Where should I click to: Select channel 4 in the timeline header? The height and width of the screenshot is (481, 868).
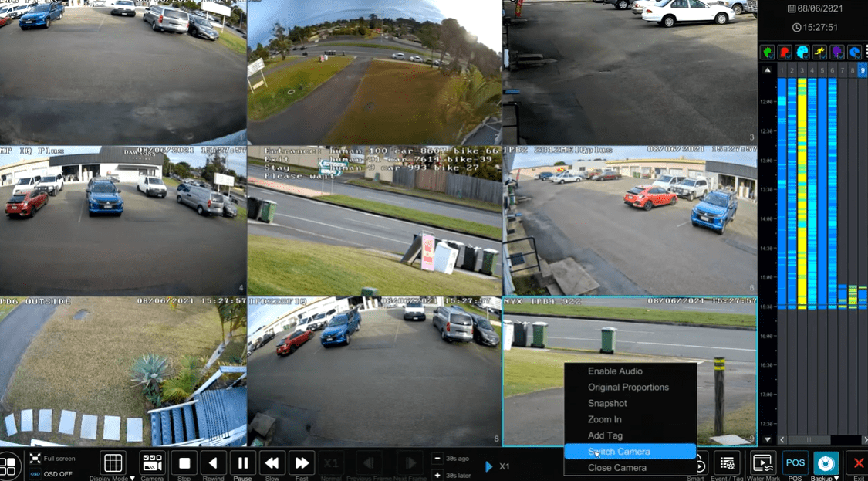pyautogui.click(x=812, y=70)
